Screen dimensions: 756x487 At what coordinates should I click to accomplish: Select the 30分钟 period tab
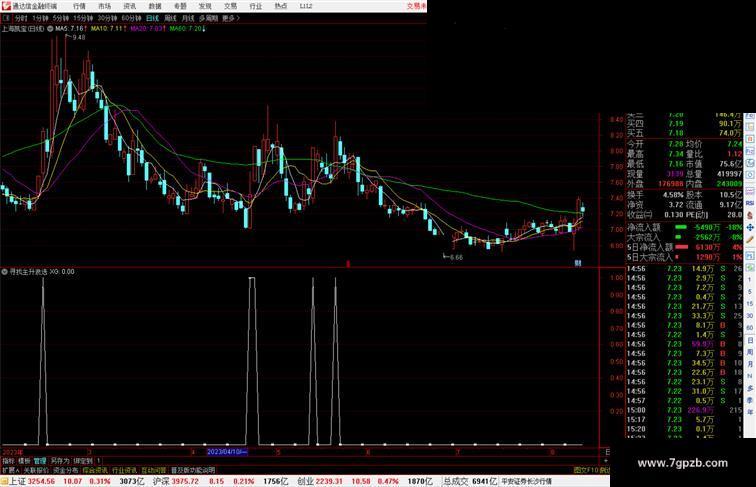click(x=107, y=18)
